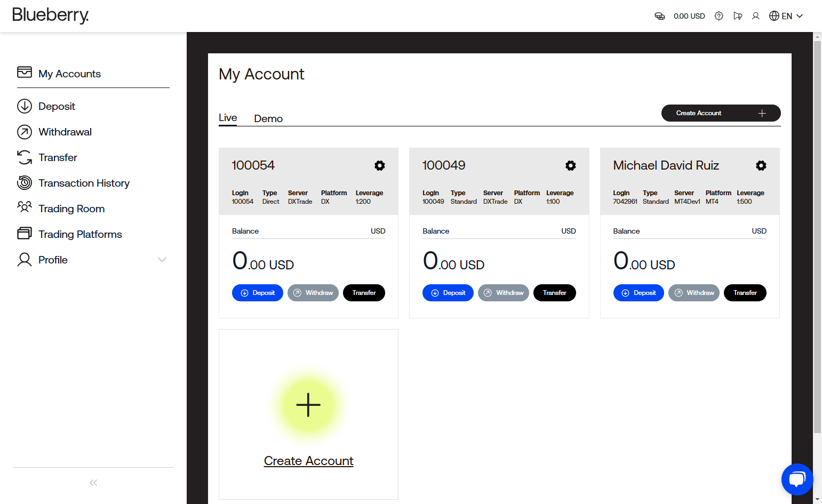Screen dimensions: 822x504
Task: Click Transfer on account 100054
Action: (x=364, y=293)
